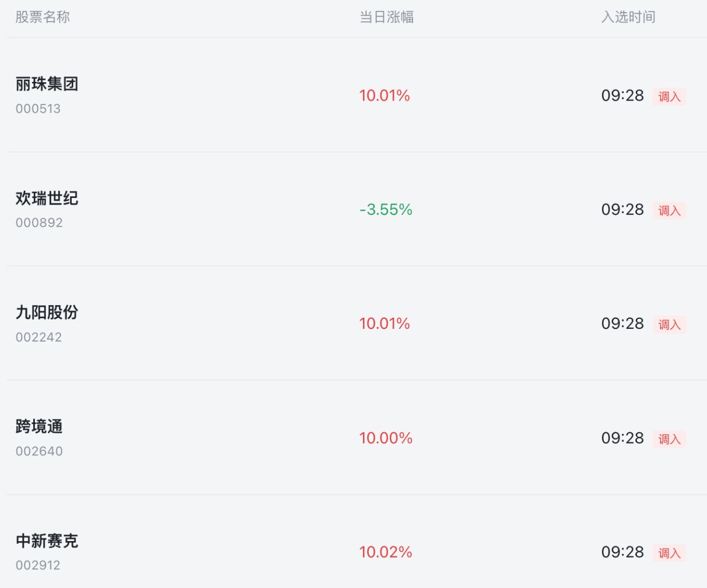Click the 10.00% gain for 跨境通
Screen dimensions: 707x588
[386, 438]
